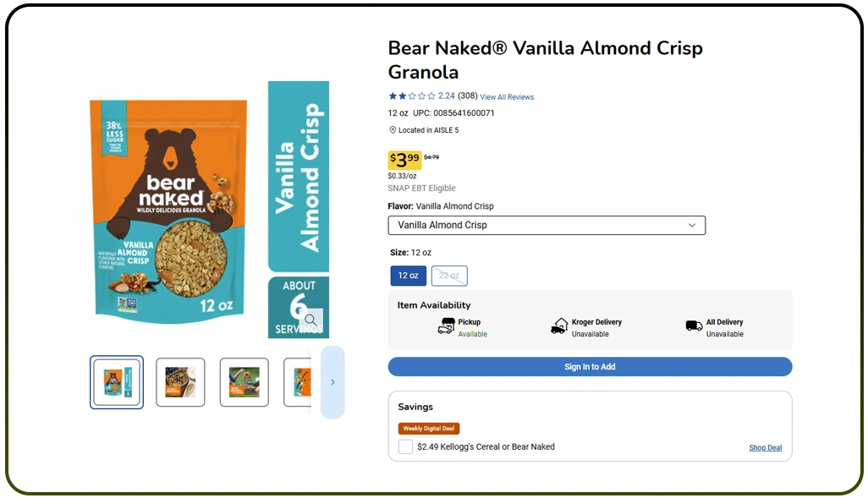Show next thumbnails with right arrow

[x=332, y=382]
